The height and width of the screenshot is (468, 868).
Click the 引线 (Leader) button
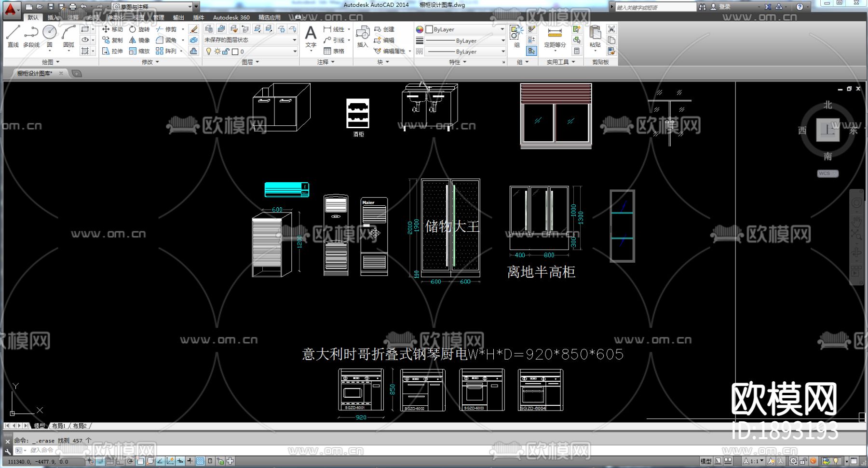335,40
